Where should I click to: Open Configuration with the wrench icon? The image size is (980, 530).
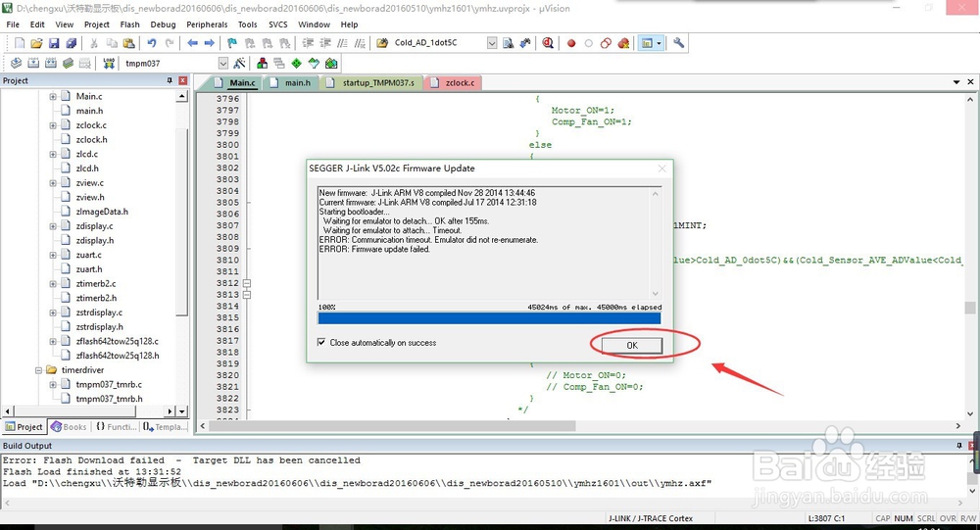(x=678, y=43)
